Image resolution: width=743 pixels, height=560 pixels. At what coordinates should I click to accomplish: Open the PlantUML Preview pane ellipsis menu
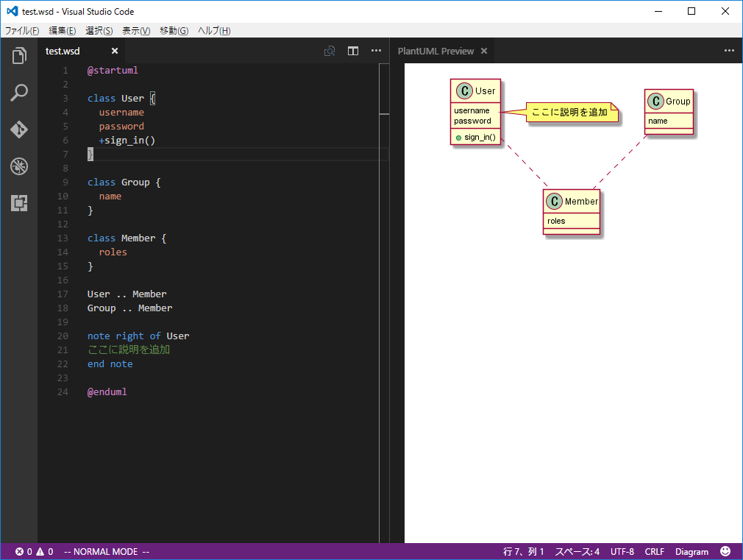point(729,51)
